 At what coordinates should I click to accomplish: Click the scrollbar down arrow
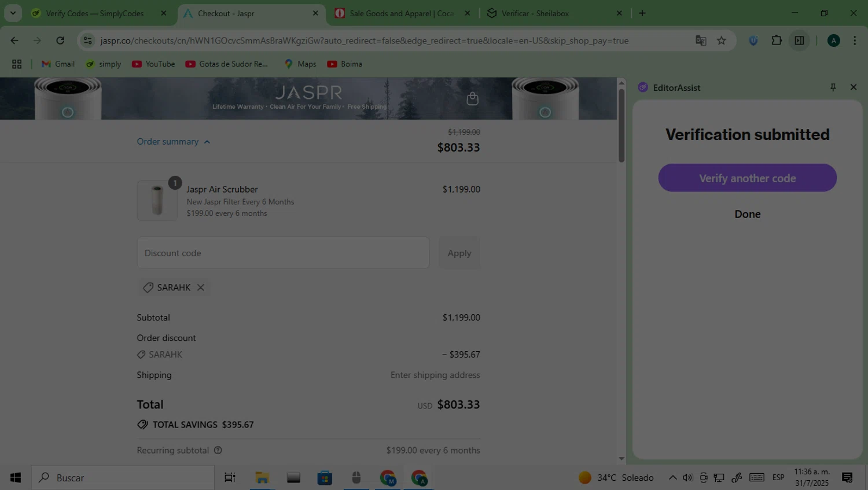(621, 459)
